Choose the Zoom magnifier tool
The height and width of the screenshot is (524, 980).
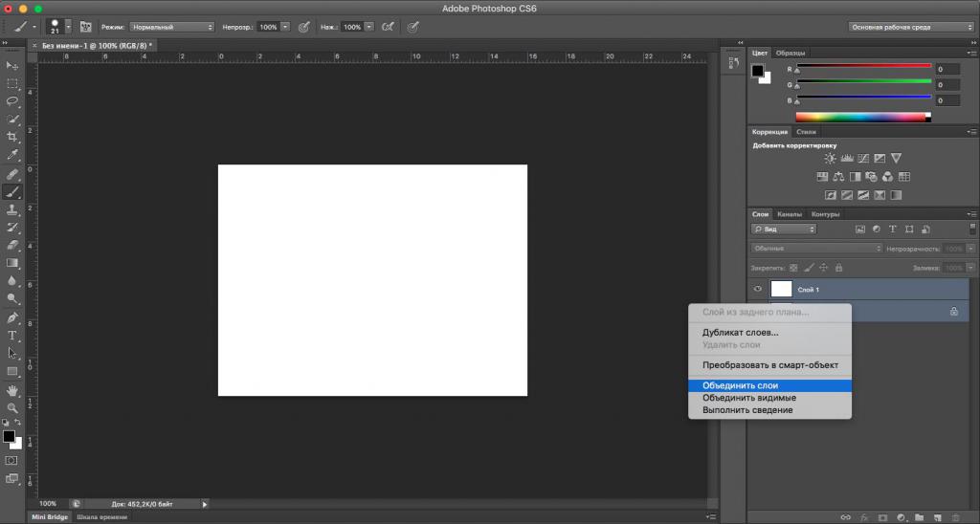(12, 408)
